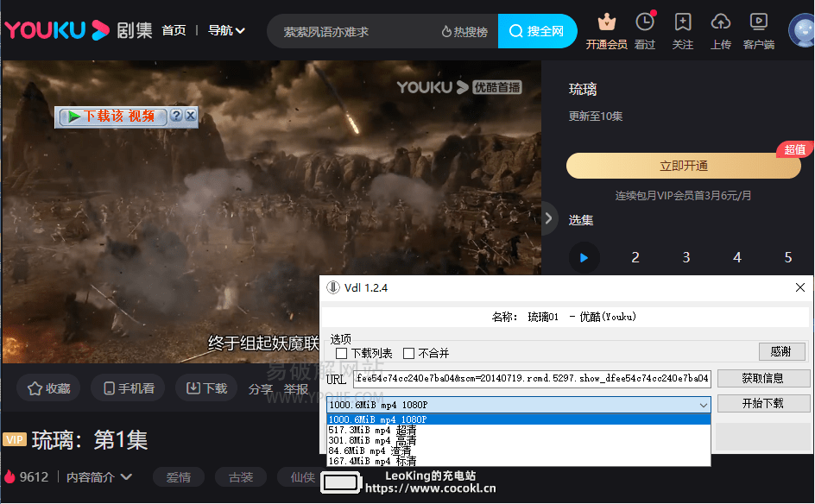
Task: Click the 手机看 watch on phone button
Action: [129, 388]
